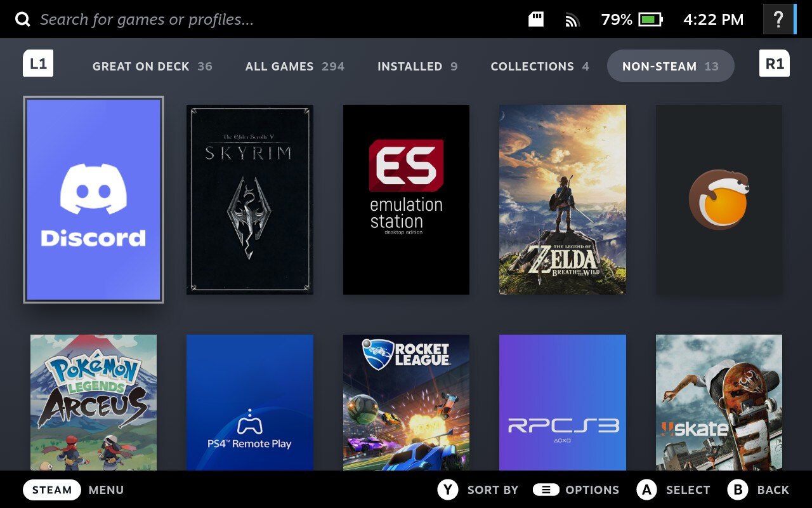Viewport: 812px width, 508px height.
Task: Click the Y sort icon
Action: [448, 490]
